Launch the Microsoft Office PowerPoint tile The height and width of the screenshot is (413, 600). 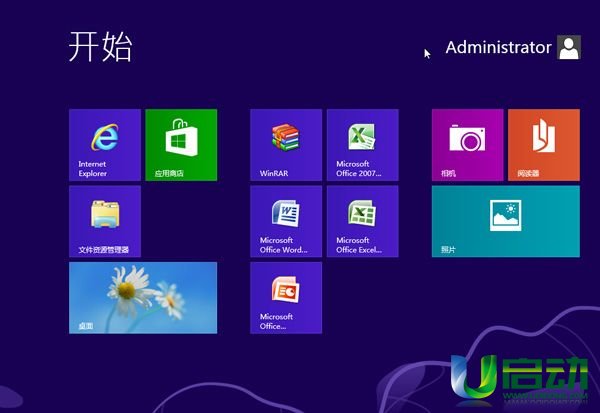(286, 298)
